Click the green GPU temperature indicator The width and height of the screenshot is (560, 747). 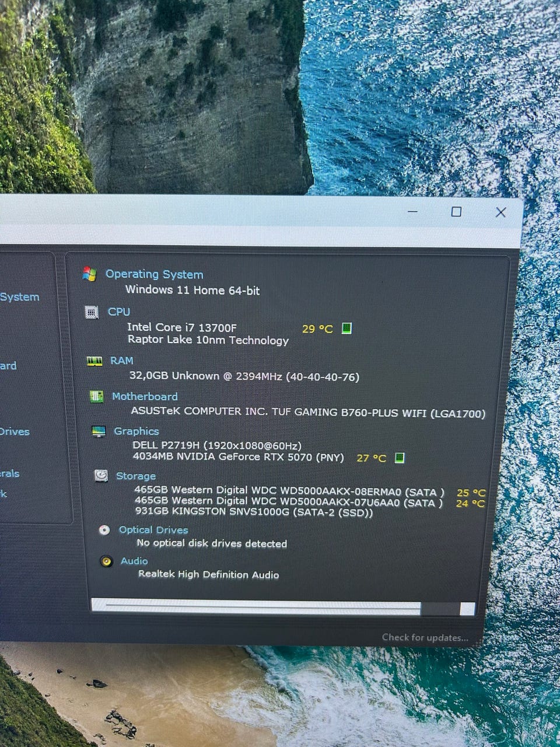pyautogui.click(x=400, y=458)
